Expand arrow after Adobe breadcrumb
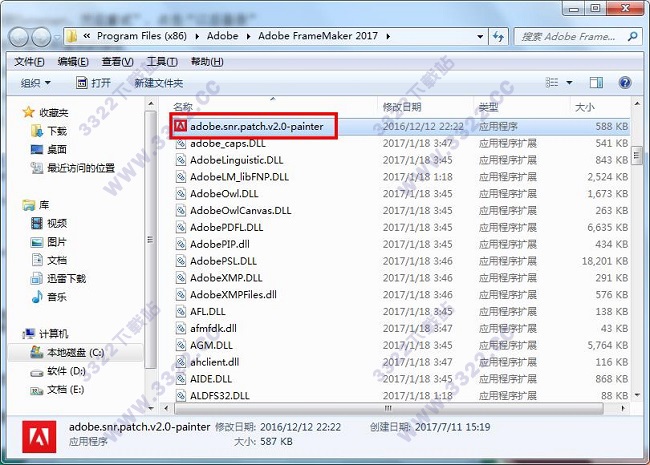The image size is (650, 465). [249, 36]
